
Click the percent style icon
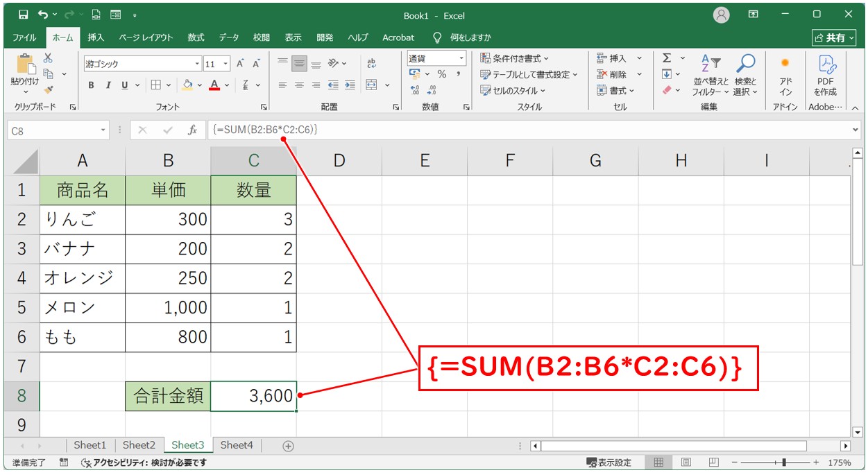point(441,74)
